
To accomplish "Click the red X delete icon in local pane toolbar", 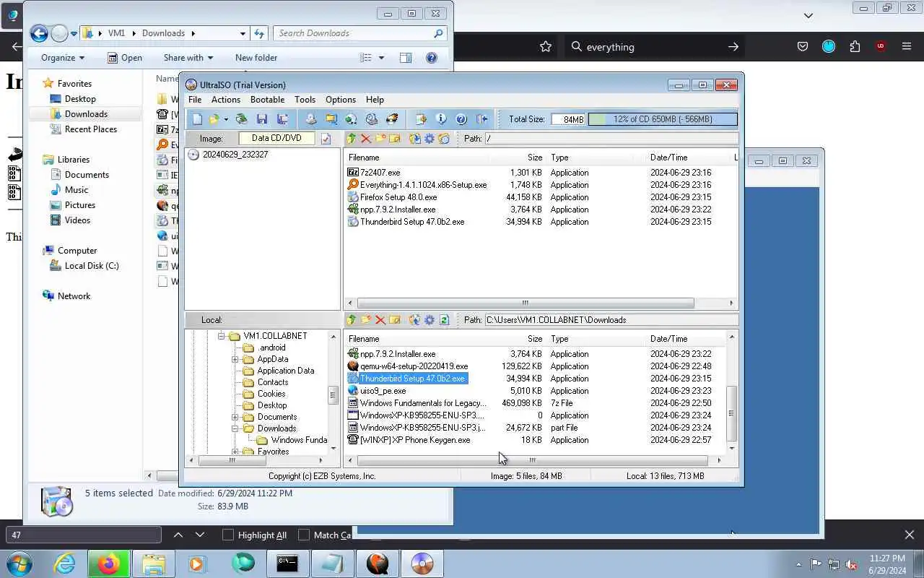I will [x=380, y=319].
